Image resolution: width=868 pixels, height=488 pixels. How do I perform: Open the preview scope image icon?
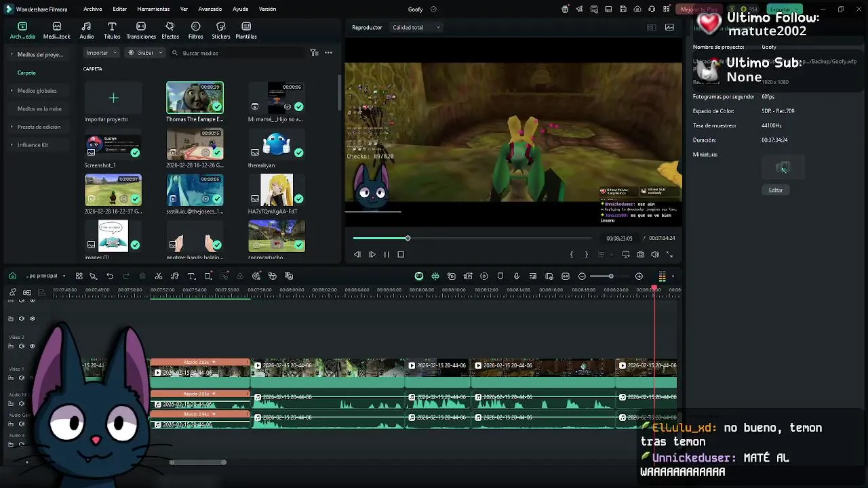(669, 28)
